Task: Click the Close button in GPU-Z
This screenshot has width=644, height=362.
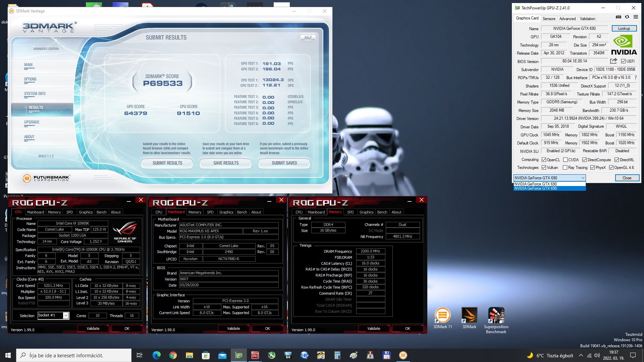Action: (x=627, y=178)
